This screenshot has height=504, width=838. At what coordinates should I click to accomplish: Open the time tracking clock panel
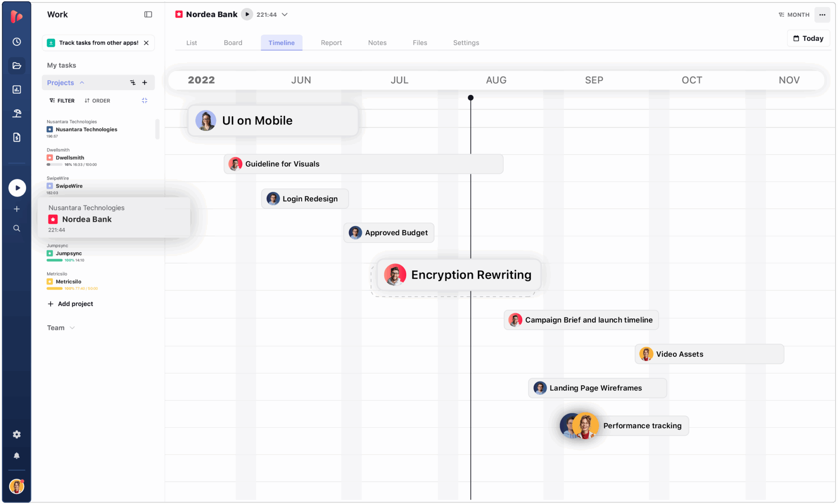click(17, 41)
